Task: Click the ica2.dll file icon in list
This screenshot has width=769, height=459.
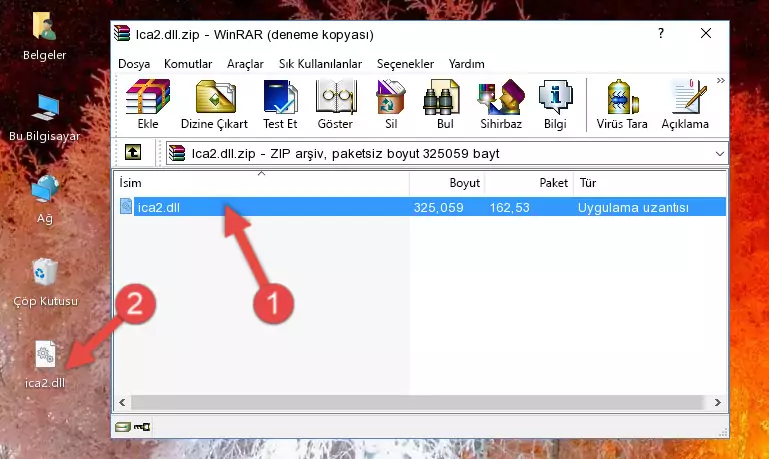Action: [126, 206]
